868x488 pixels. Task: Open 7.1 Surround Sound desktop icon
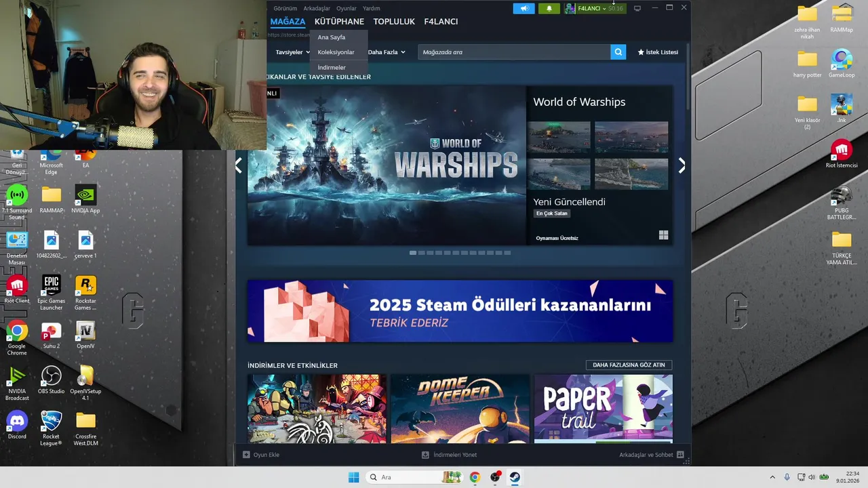17,202
